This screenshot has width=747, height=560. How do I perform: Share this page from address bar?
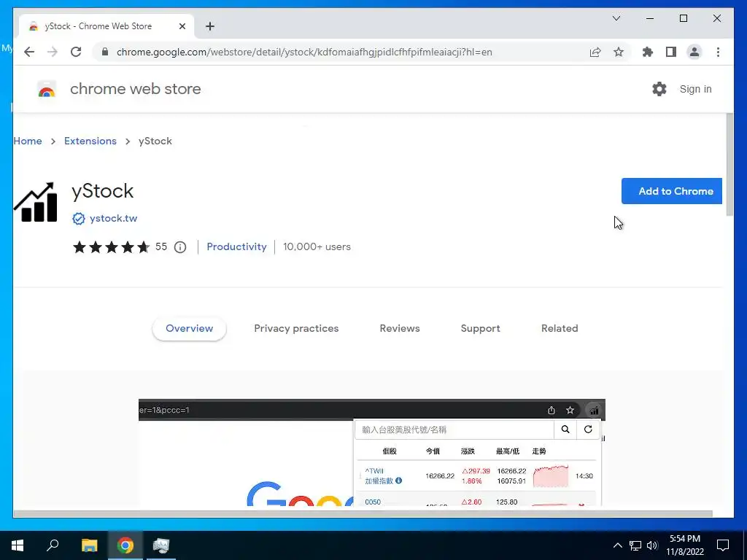tap(595, 52)
